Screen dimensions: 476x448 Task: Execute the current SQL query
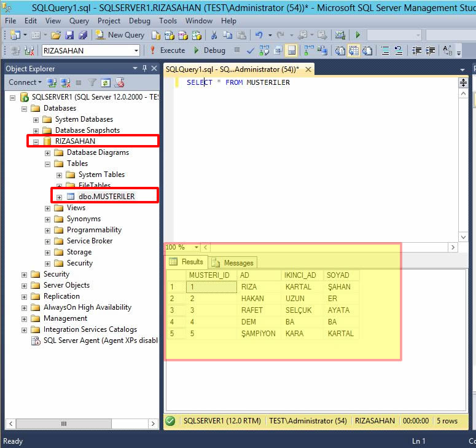tap(166, 50)
